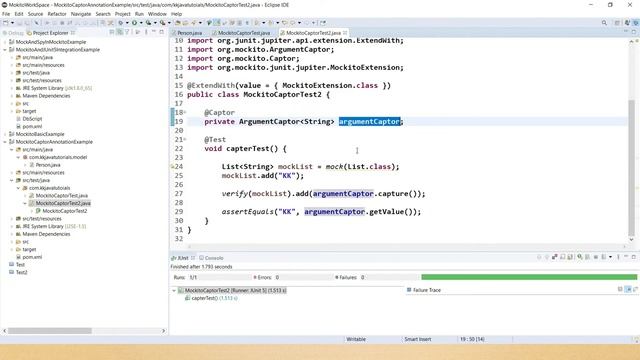Click the Smart Insert status bar entry
Image resolution: width=640 pixels, height=360 pixels.
418,339
